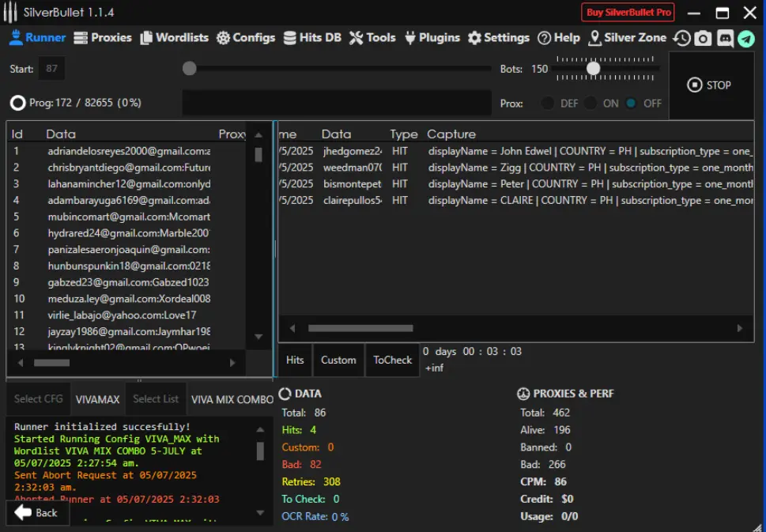Select data row mubincomart@gmail.com

point(126,217)
